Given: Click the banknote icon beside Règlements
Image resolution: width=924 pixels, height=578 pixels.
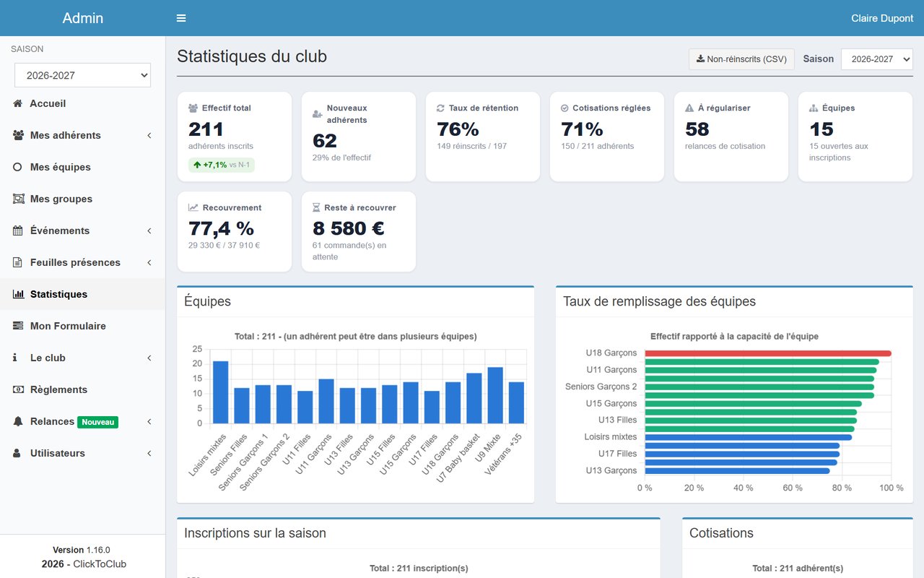Looking at the screenshot, I should click(x=18, y=389).
